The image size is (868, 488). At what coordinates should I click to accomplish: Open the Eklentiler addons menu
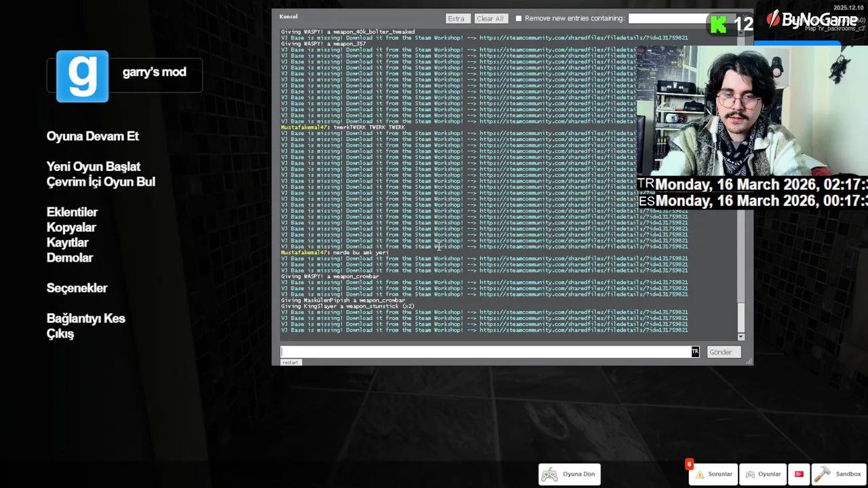[x=72, y=212]
